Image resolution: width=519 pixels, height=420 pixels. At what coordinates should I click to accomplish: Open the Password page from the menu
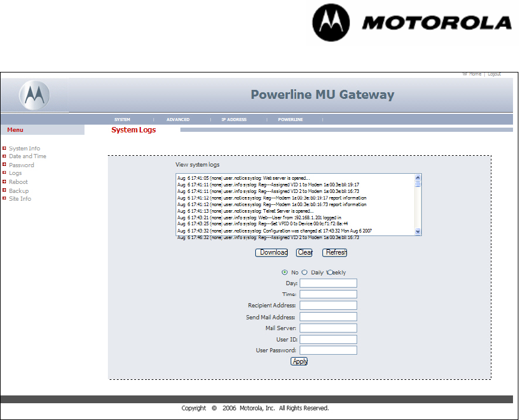[22, 165]
